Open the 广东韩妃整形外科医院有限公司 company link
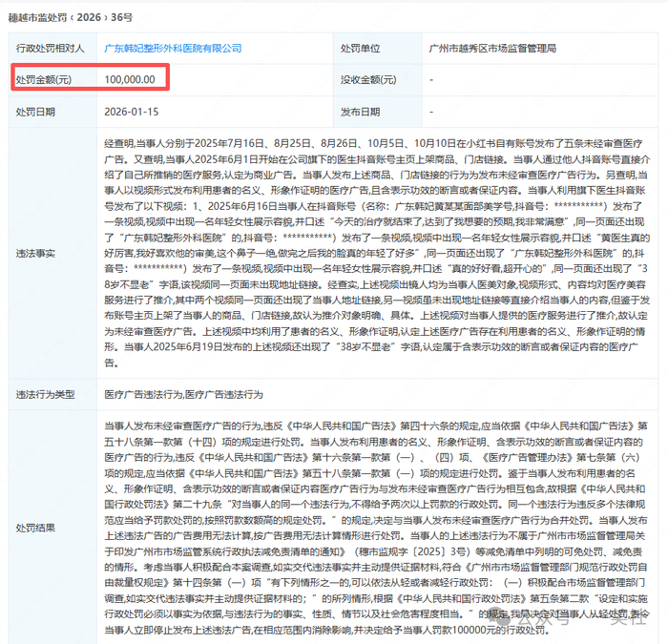 point(173,49)
